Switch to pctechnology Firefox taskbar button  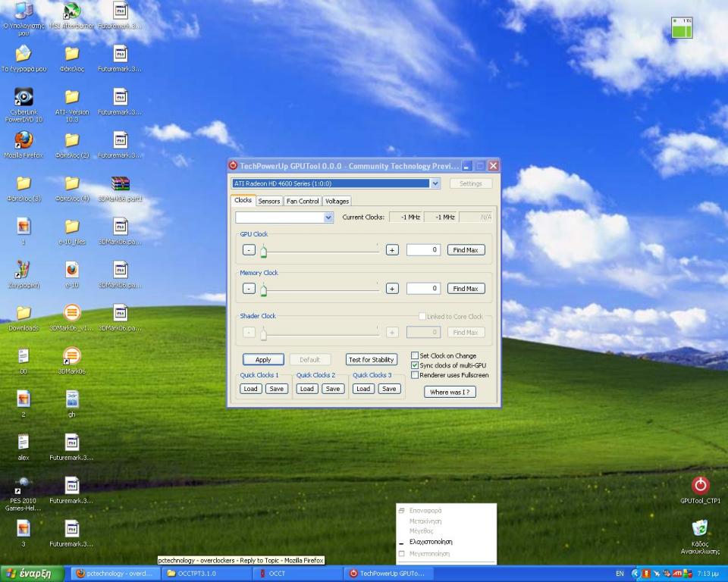pos(115,574)
